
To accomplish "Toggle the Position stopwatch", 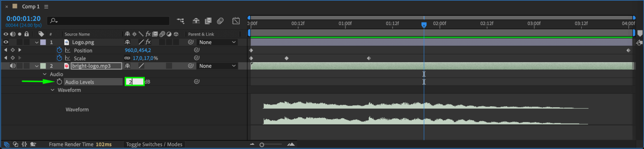I will [x=59, y=50].
